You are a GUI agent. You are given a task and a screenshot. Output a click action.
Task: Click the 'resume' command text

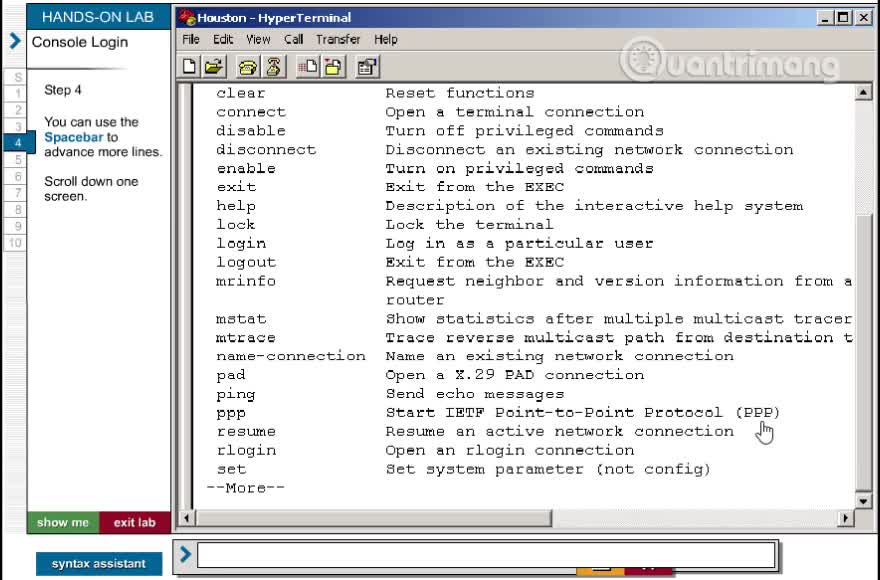pos(246,431)
